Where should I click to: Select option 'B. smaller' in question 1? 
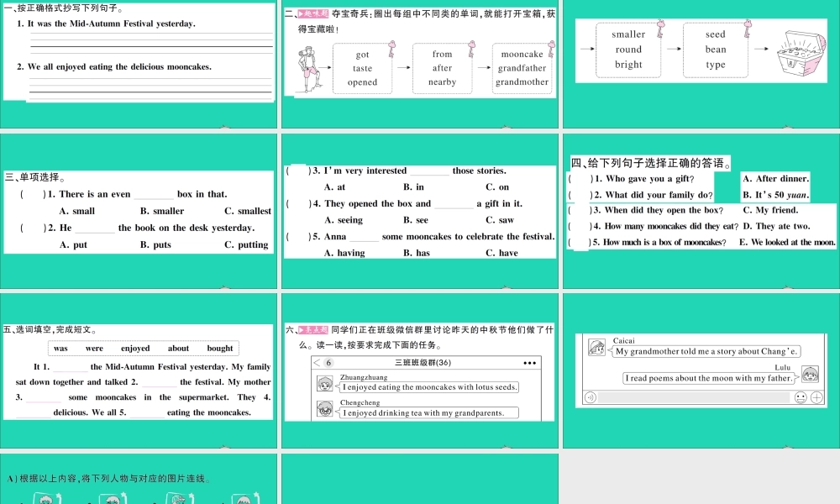pos(162,211)
